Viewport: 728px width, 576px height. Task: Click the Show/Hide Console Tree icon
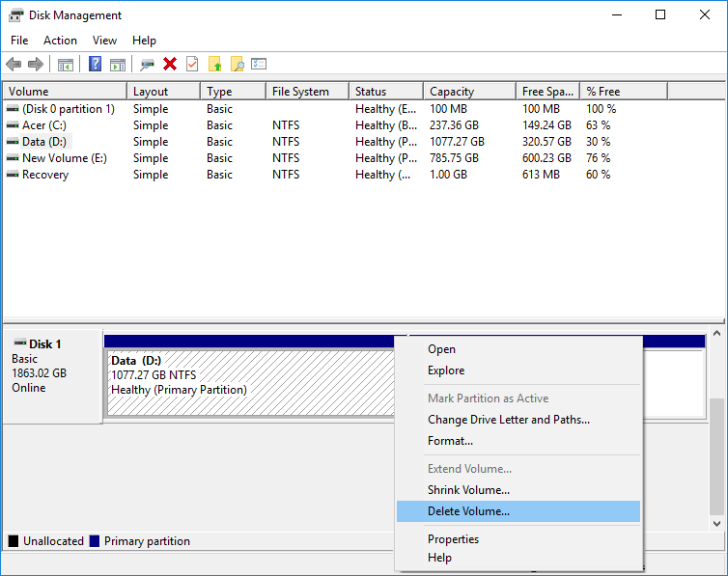point(66,64)
